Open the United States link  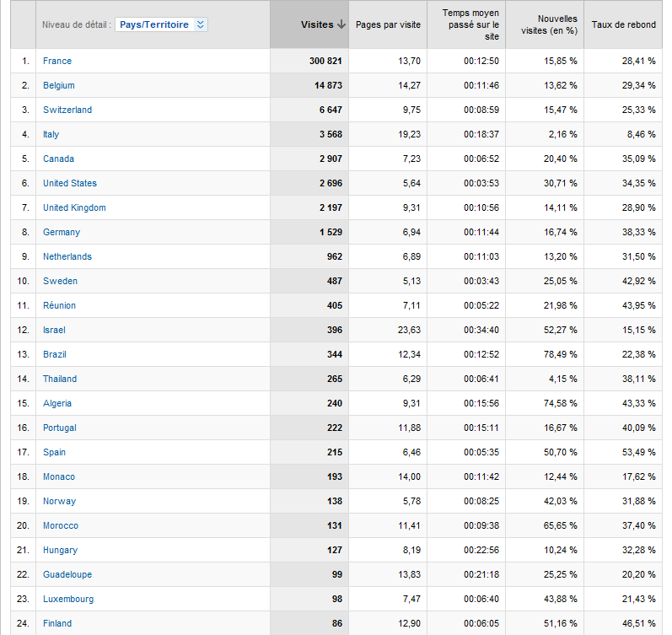click(x=70, y=183)
